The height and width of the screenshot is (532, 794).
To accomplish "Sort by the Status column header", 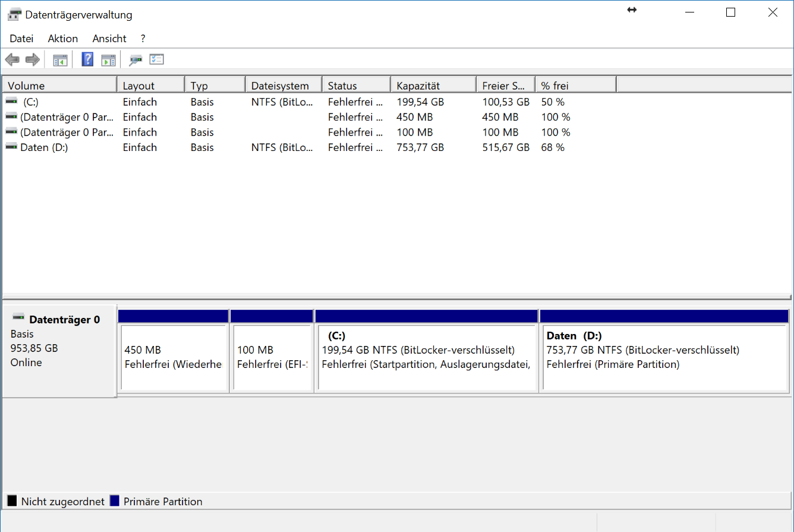I will [x=356, y=86].
